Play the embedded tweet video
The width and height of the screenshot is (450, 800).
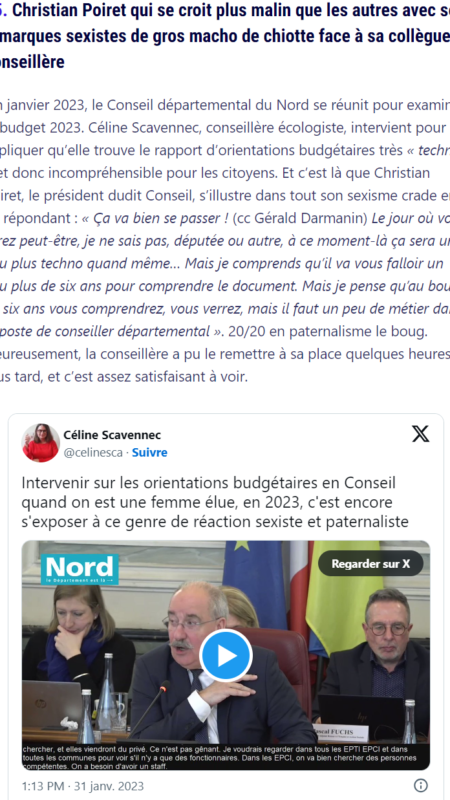tap(226, 656)
